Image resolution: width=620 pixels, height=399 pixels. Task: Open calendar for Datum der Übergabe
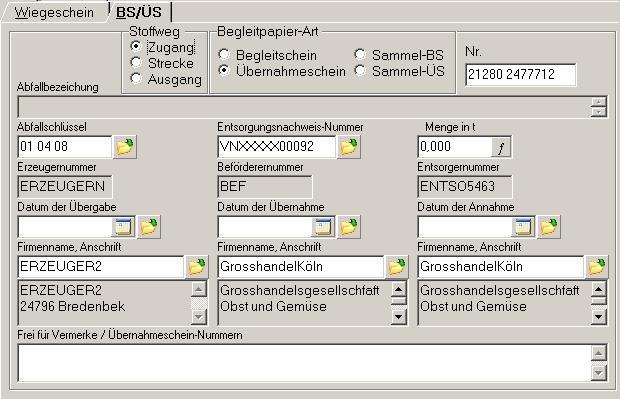pos(123,227)
